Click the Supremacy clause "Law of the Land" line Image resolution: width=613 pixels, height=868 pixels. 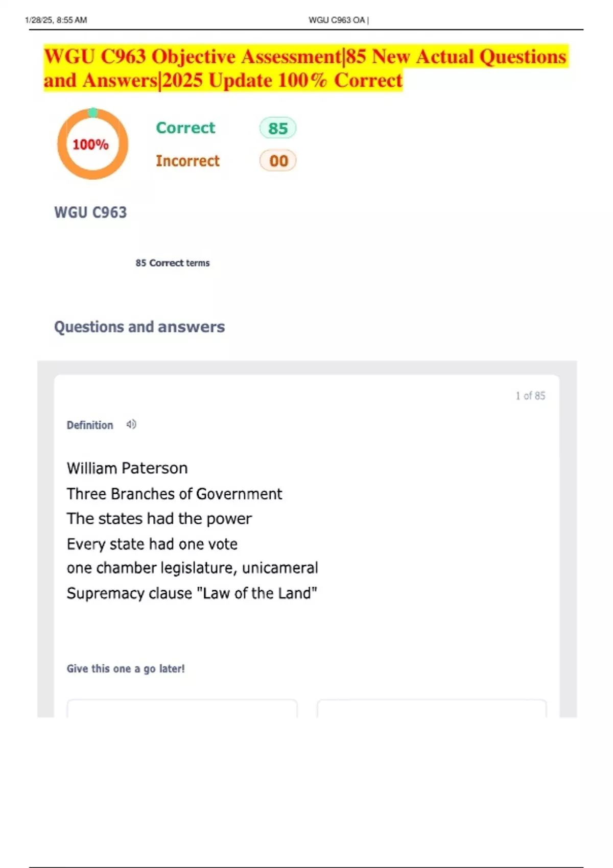[x=192, y=593]
